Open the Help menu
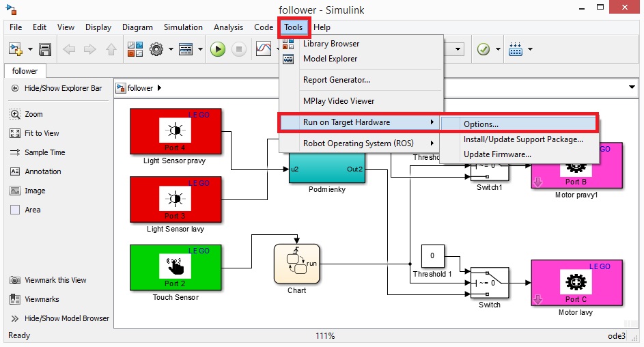The image size is (644, 347). 322,27
